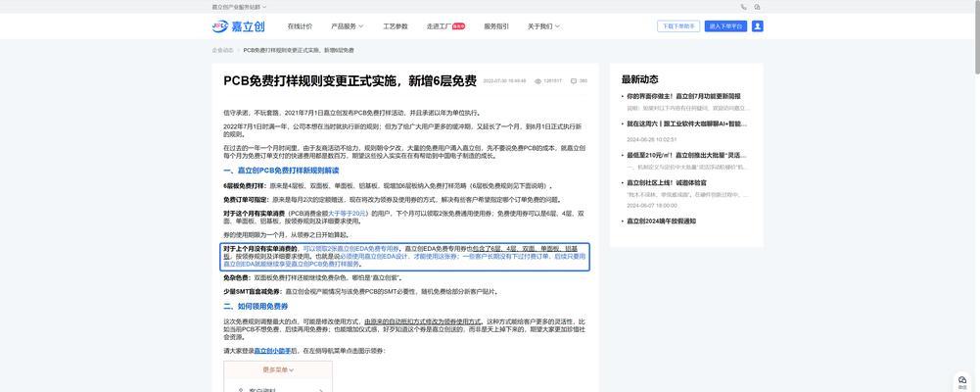Go to 企业动态 breadcrumb
The height and width of the screenshot is (392, 980).
[x=222, y=50]
